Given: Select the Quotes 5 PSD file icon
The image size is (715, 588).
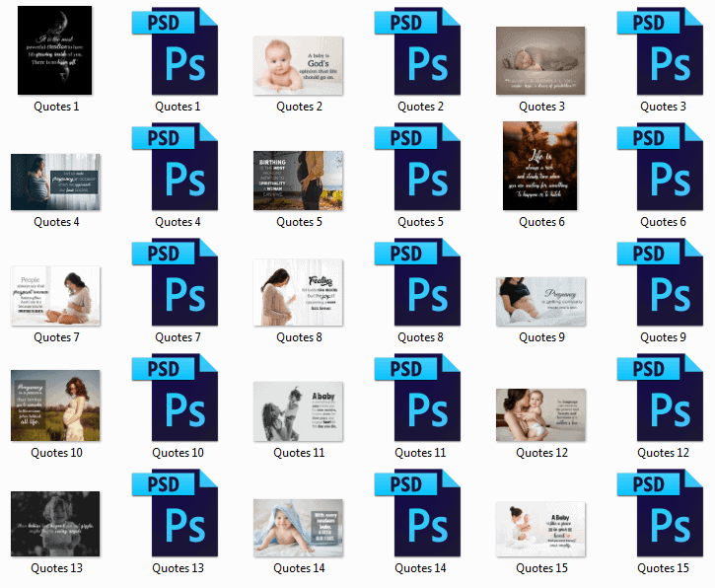Looking at the screenshot, I should (x=418, y=166).
